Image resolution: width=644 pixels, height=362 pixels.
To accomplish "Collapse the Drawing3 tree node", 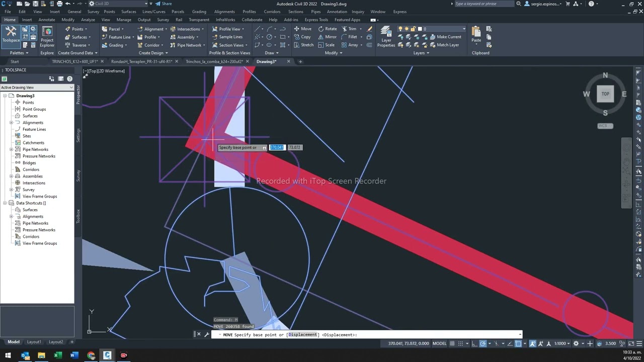I will (5, 96).
